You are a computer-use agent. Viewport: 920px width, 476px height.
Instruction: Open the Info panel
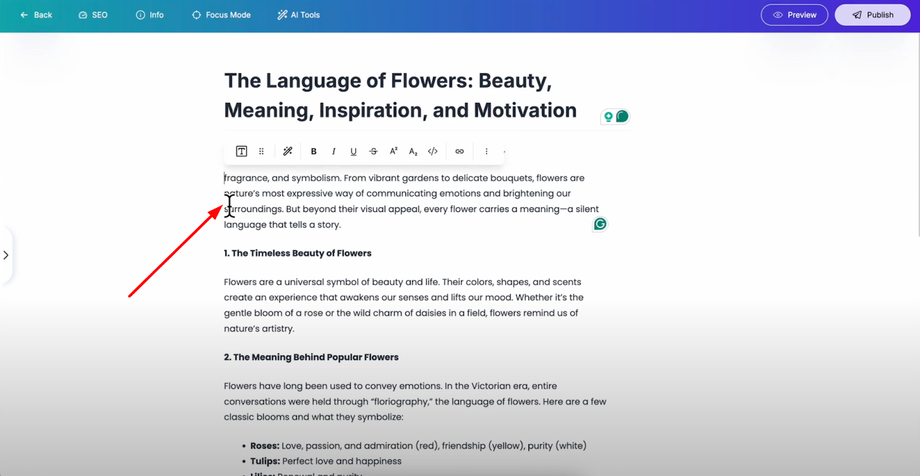(x=149, y=15)
